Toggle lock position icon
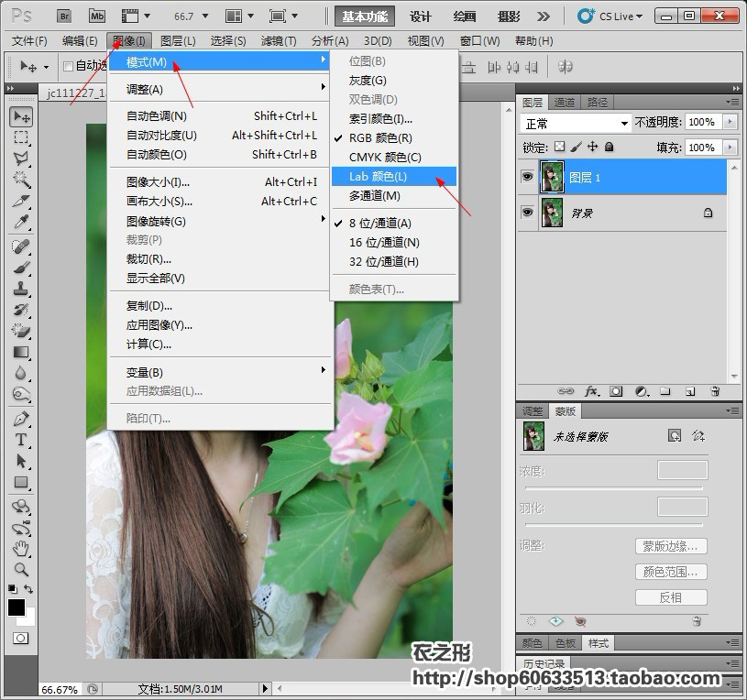747x700 pixels. [x=592, y=147]
